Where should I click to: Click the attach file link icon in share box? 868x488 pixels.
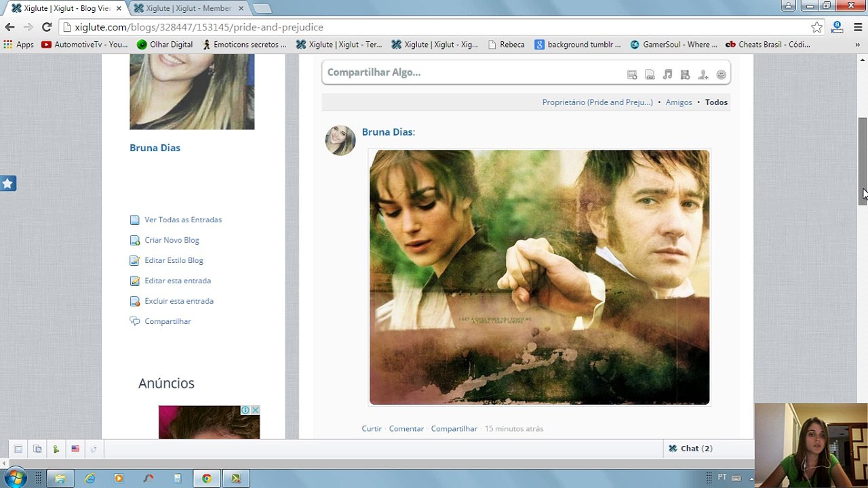tap(650, 75)
